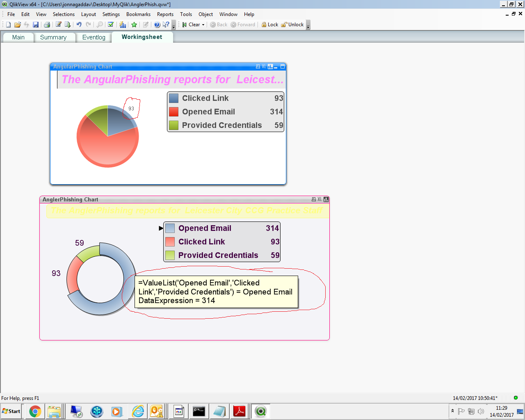The image size is (525, 420).
Task: Open the navigation toolbar options chevron
Action: (308, 25)
